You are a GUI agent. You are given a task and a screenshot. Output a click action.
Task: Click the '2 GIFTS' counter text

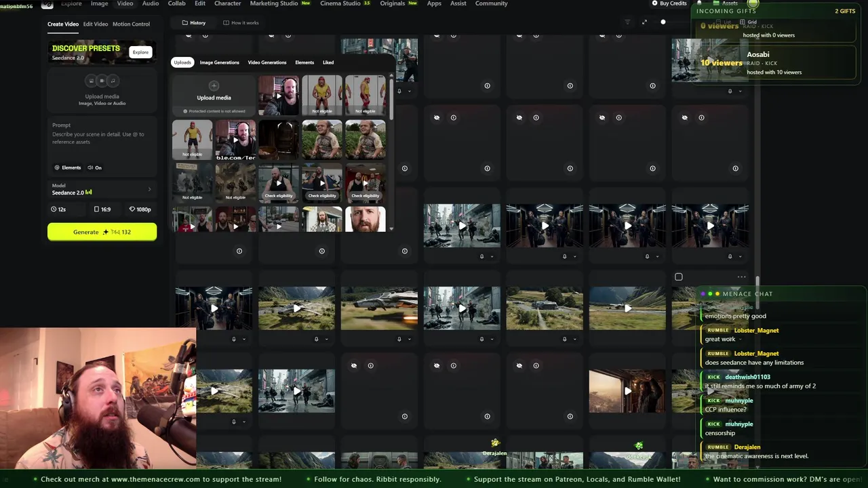(x=845, y=11)
